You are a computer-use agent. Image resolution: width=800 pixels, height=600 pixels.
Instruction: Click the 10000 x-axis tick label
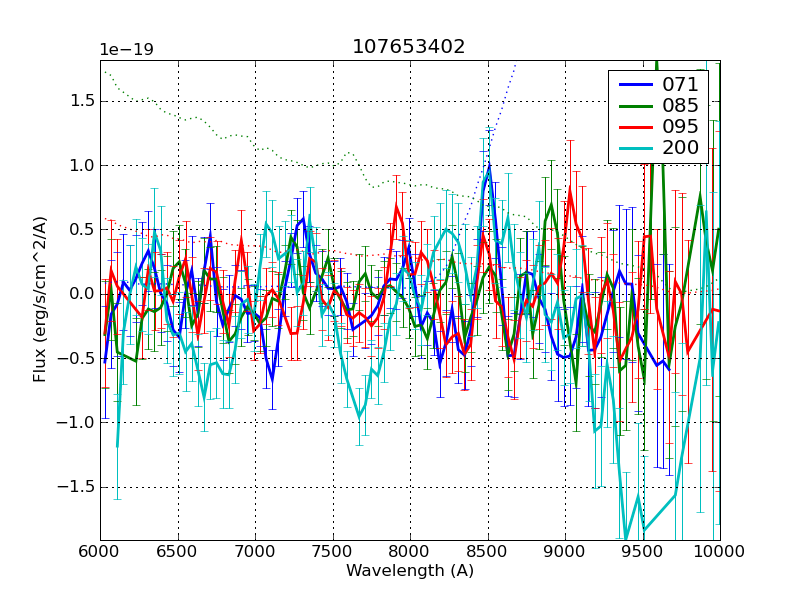pyautogui.click(x=719, y=552)
